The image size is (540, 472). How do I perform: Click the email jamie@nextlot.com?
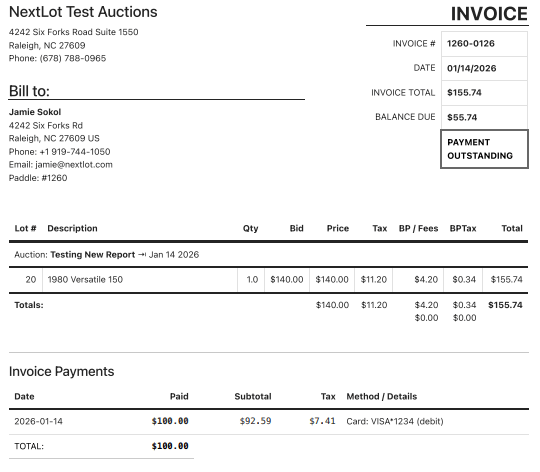[74, 165]
